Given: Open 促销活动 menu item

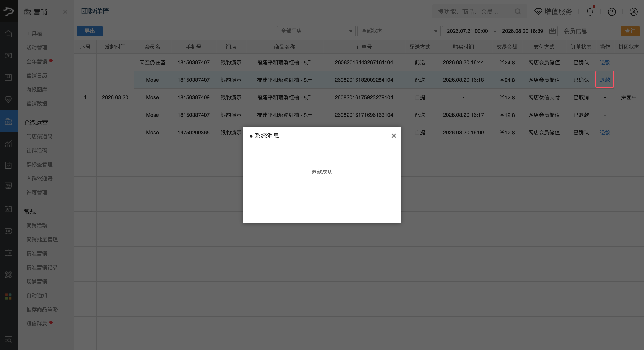Looking at the screenshot, I should (37, 226).
